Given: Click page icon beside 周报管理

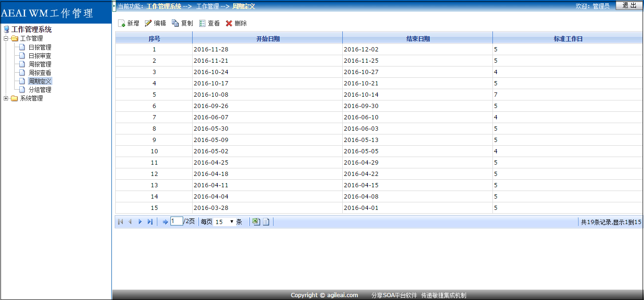Looking at the screenshot, I should point(22,64).
